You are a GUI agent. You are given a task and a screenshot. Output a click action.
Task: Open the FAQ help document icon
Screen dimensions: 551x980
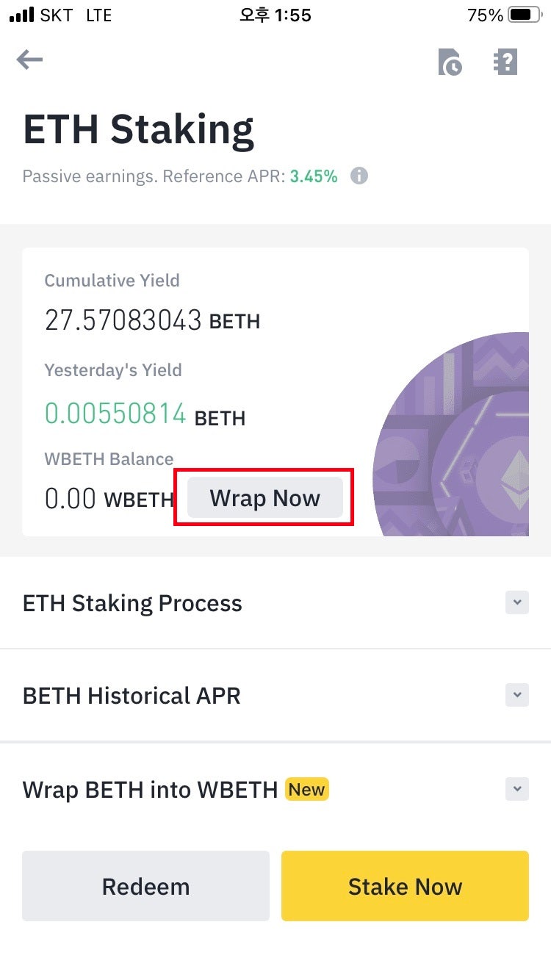[x=505, y=62]
